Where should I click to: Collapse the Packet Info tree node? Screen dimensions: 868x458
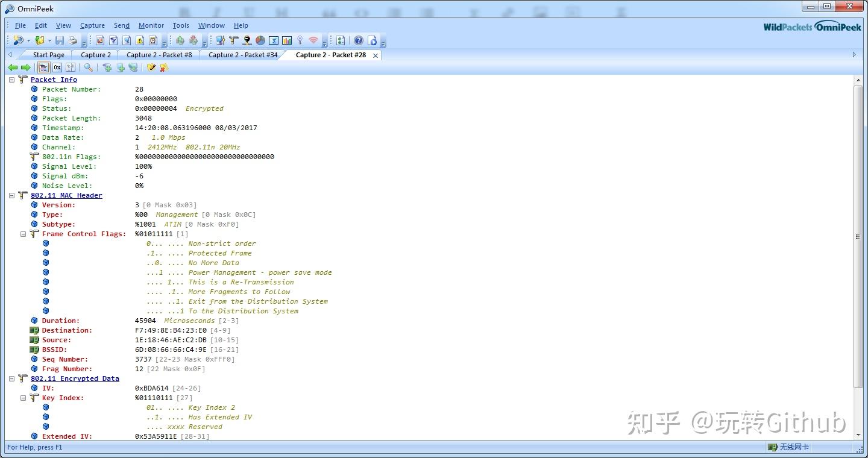pos(12,80)
